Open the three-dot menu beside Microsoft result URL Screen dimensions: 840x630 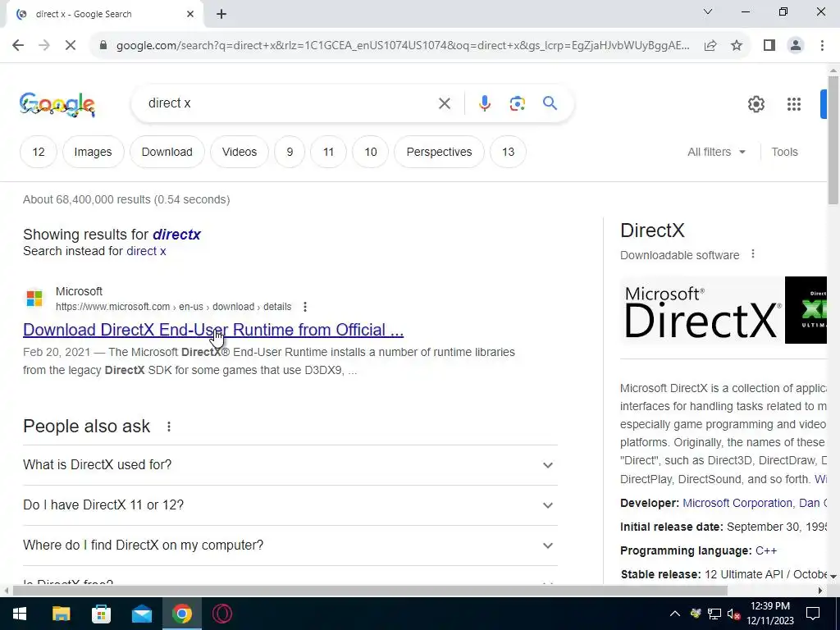click(x=305, y=307)
